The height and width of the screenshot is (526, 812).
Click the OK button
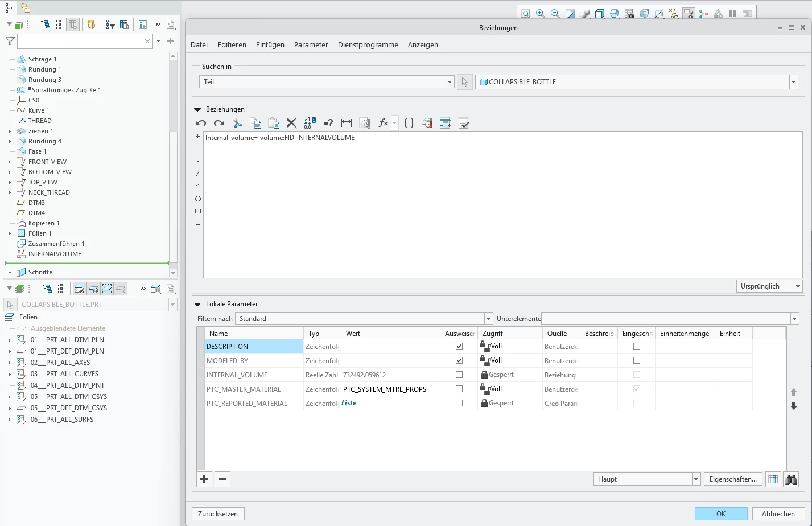[721, 513]
